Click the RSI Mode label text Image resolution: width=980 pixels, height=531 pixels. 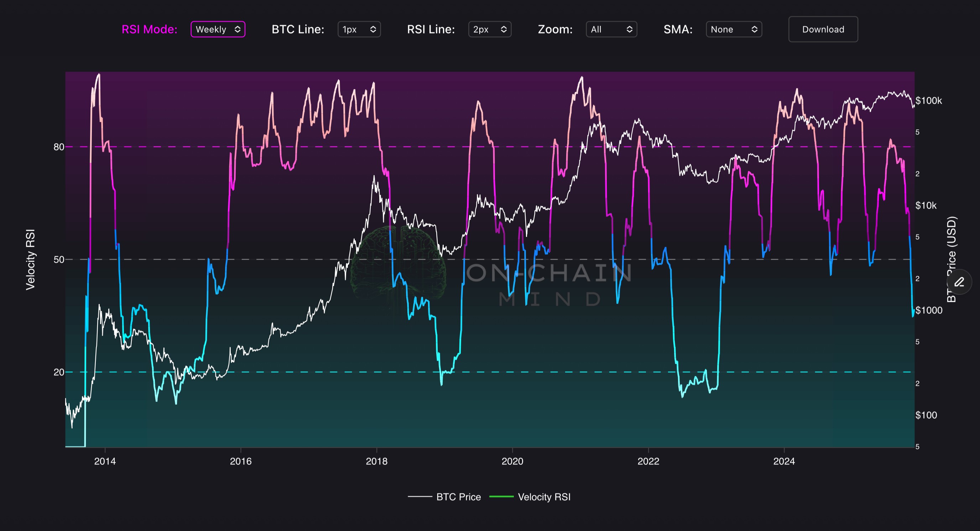(150, 29)
